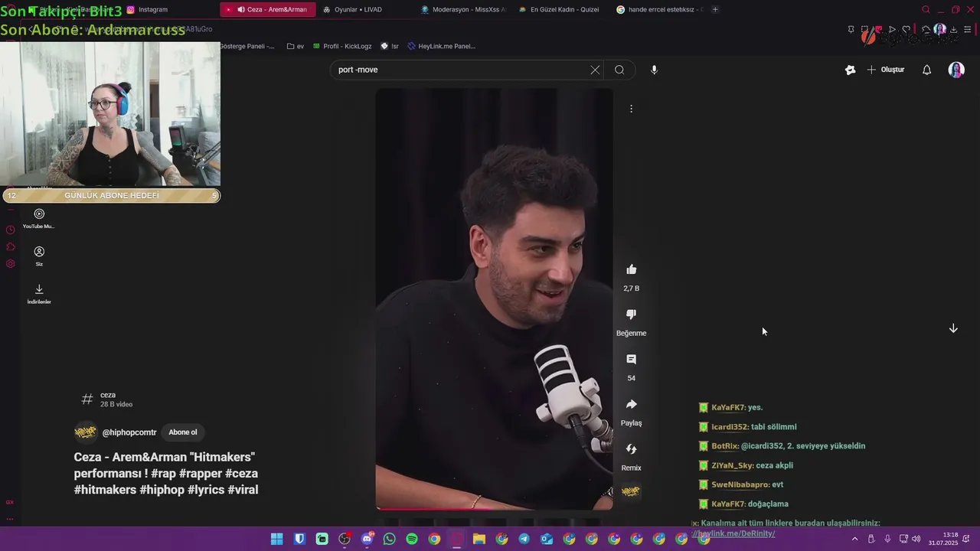The image size is (980, 551).
Task: Open the 'Gösterge Paneli' bookmark
Action: (x=247, y=46)
